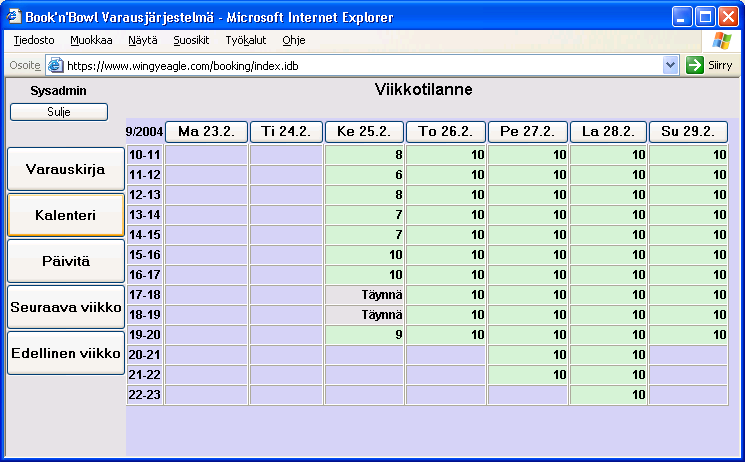The image size is (745, 462).
Task: Click the Päivitä refresh button
Action: 65,261
